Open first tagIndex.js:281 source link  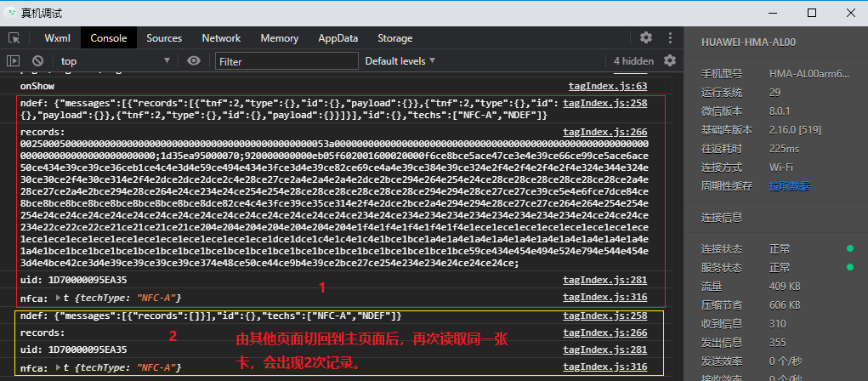[605, 280]
